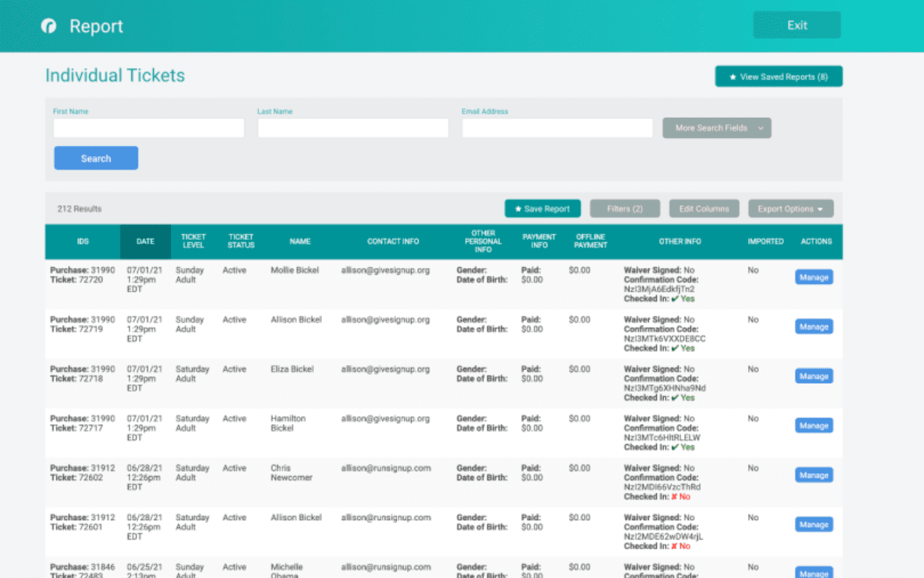Viewport: 924px width, 578px height.
Task: Click the Date column header to change sorting
Action: 144,241
